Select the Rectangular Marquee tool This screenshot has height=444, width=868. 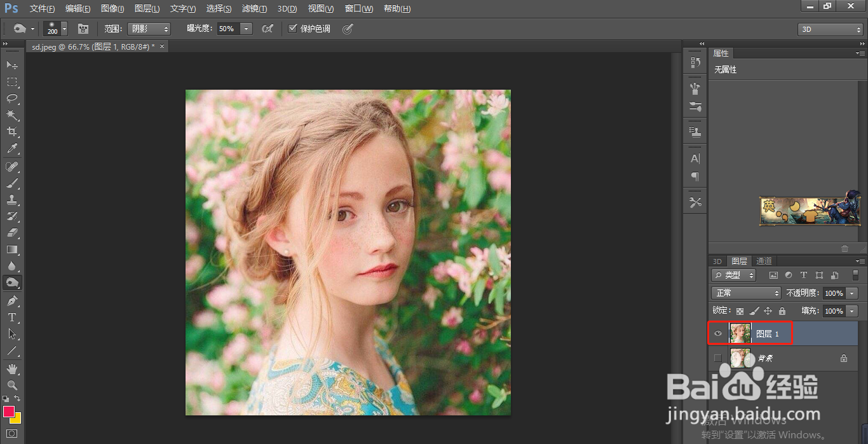click(x=12, y=81)
